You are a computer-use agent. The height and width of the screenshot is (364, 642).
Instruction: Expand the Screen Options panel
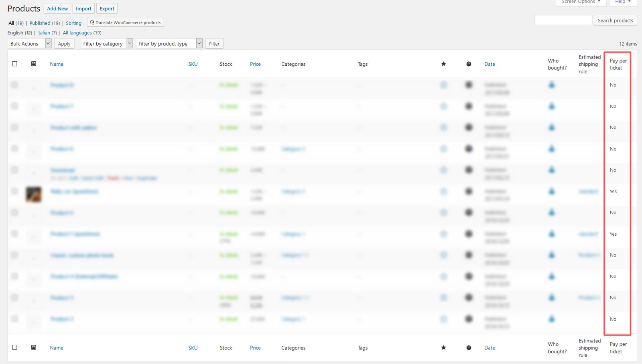point(581,2)
